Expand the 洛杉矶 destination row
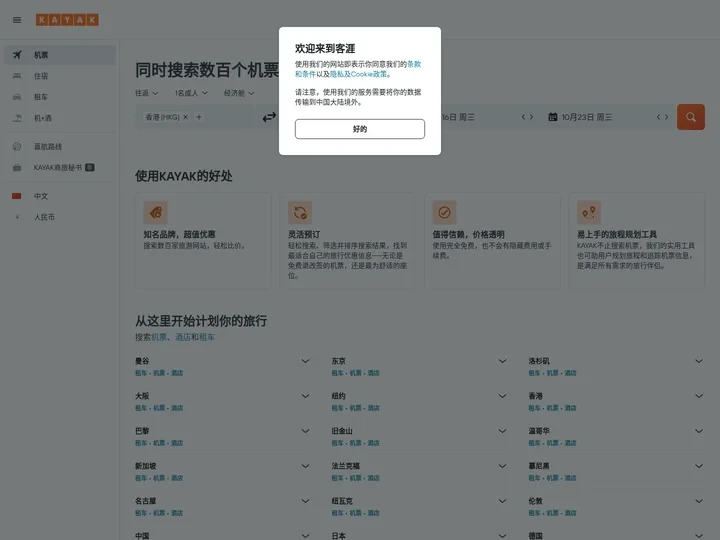The image size is (720, 540). pos(699,361)
